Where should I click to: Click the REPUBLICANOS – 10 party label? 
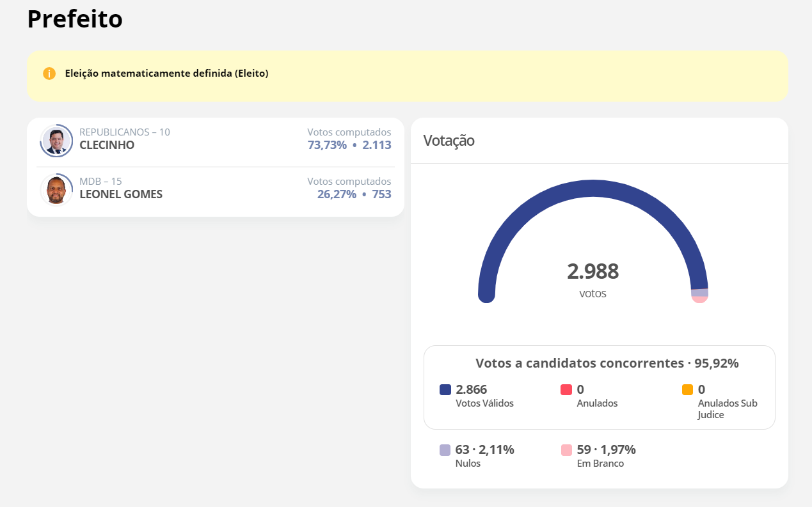pos(125,132)
